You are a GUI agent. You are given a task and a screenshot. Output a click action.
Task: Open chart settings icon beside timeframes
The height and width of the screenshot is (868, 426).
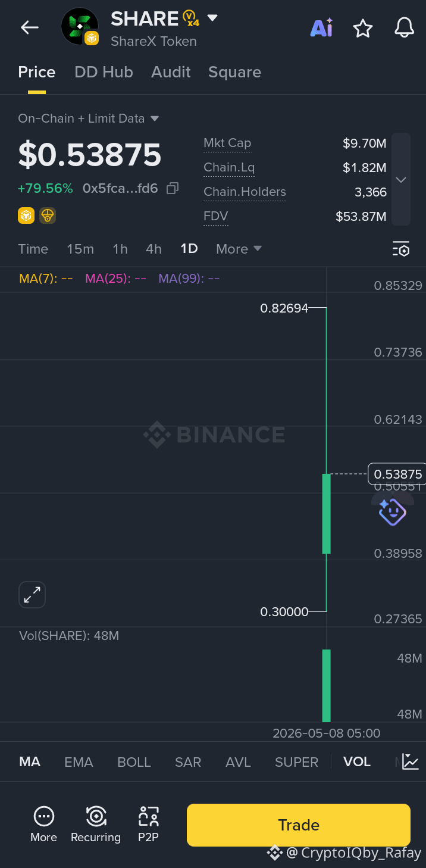click(401, 249)
